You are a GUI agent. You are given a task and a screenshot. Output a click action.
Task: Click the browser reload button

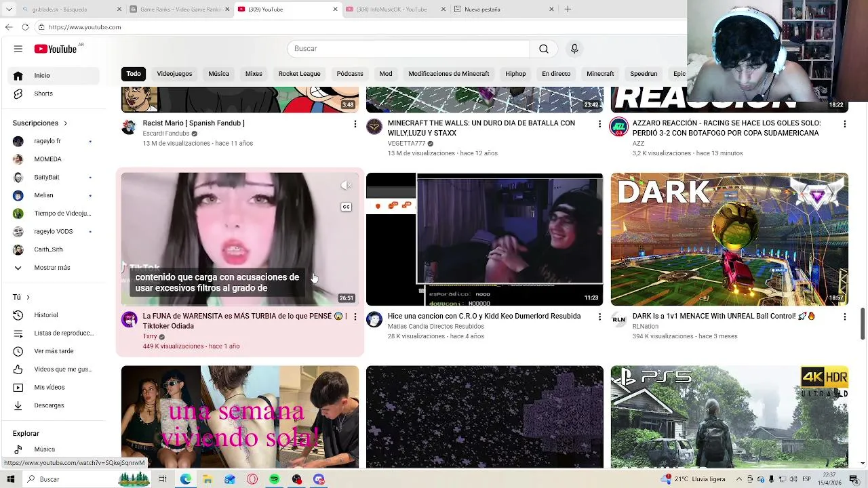coord(25,27)
